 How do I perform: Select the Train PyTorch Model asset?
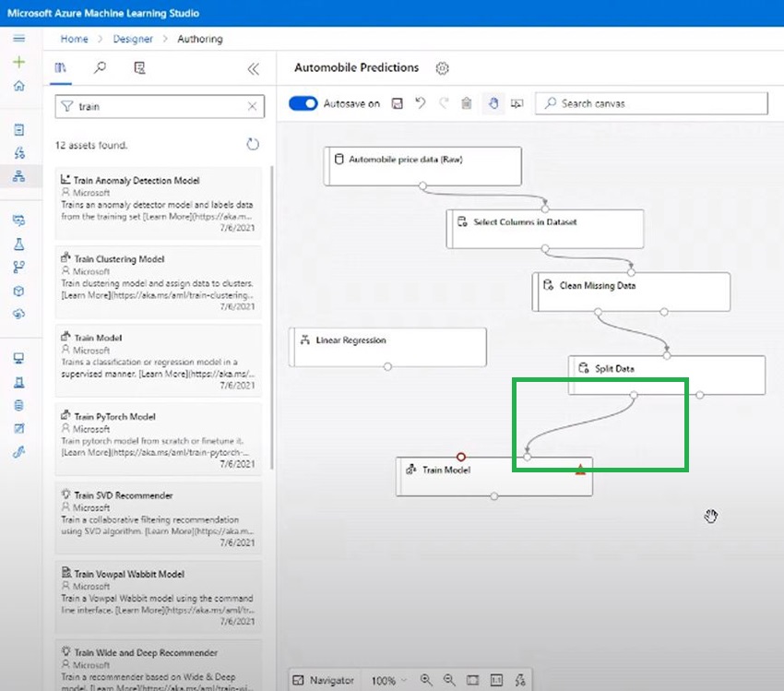coord(158,440)
